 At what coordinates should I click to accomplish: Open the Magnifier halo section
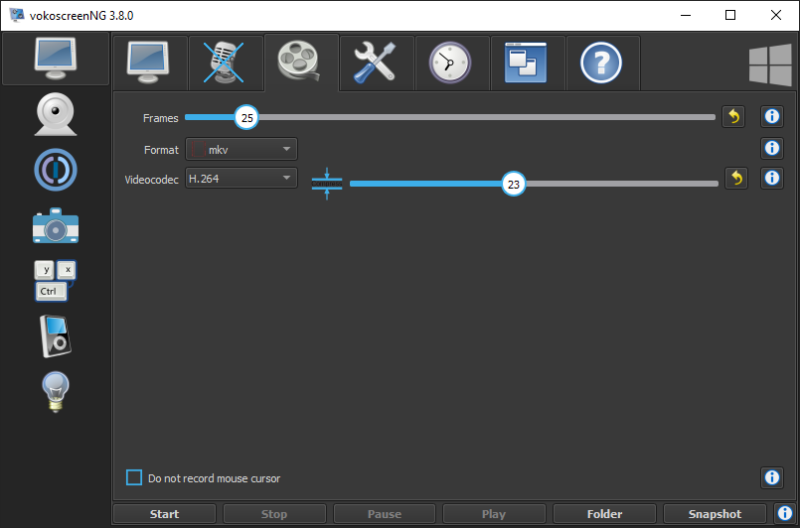click(x=56, y=170)
